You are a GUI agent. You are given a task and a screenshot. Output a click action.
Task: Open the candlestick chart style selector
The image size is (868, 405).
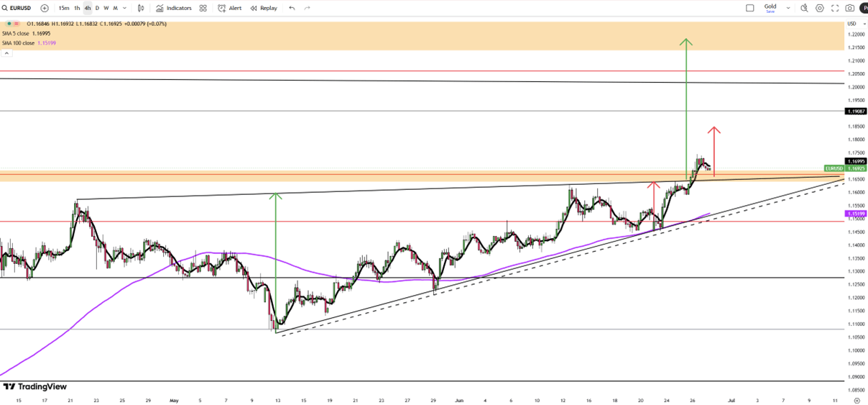pyautogui.click(x=141, y=8)
